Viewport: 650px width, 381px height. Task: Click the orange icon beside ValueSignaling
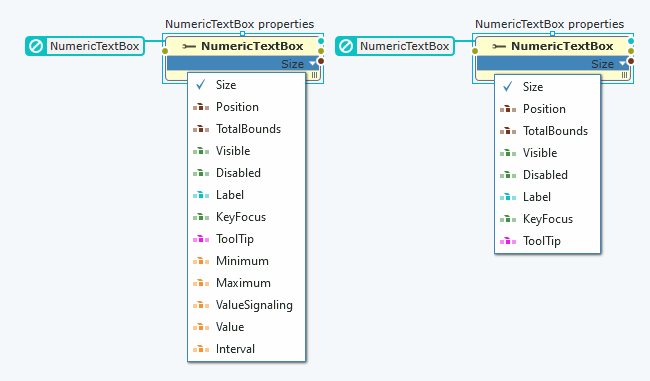(x=201, y=305)
